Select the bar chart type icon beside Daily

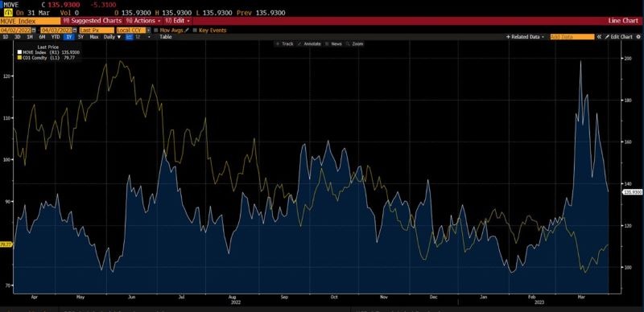[138, 37]
